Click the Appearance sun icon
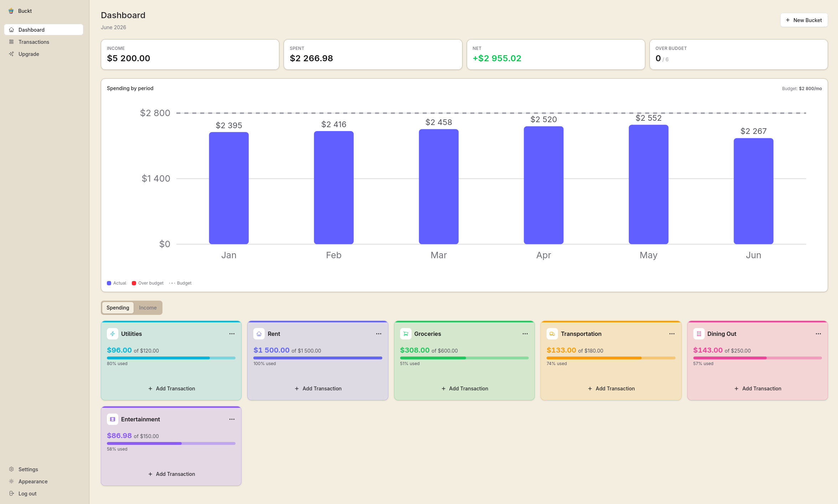 pos(11,481)
